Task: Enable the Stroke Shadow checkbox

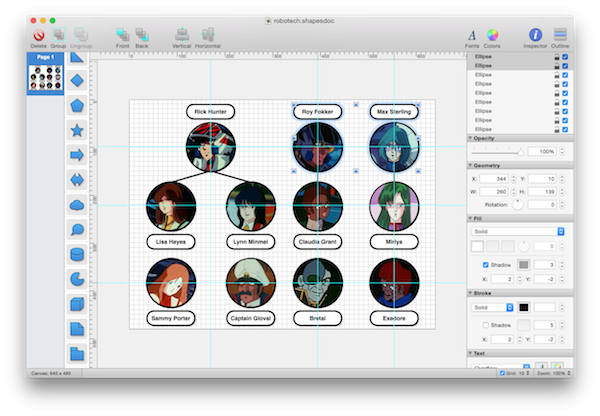Action: pos(486,325)
